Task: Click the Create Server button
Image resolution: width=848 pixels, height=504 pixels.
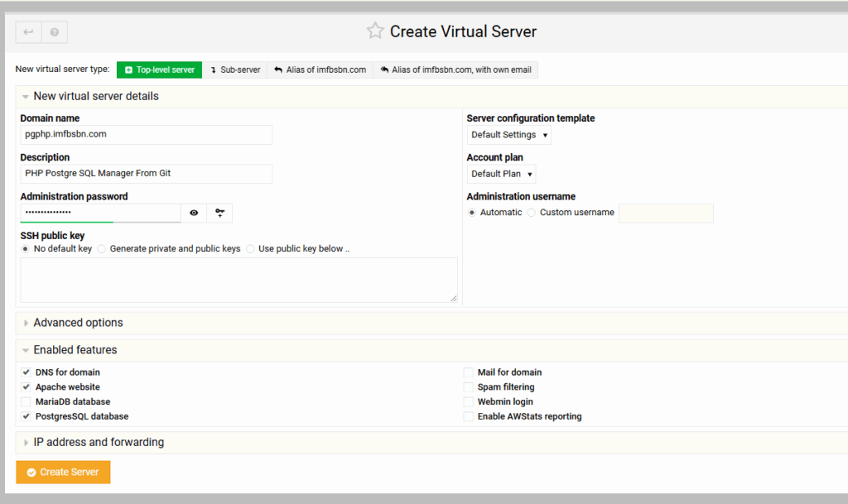Action: point(63,472)
